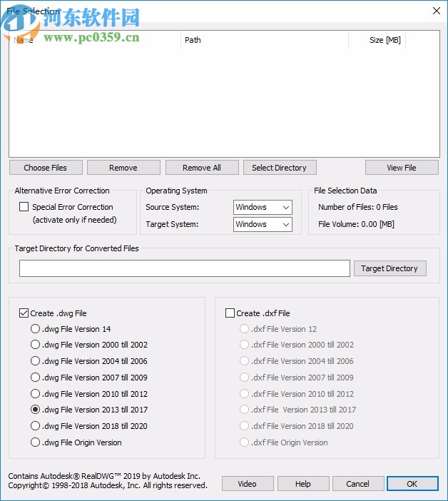Click the View File button
Screen dimensions: 448x501
[402, 168]
